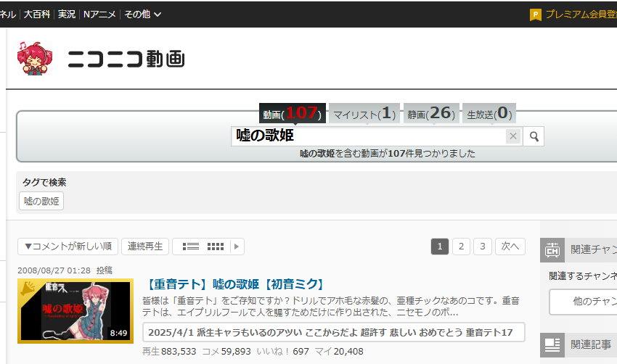Clear the search box with X
The width and height of the screenshot is (617, 364).
coord(513,136)
